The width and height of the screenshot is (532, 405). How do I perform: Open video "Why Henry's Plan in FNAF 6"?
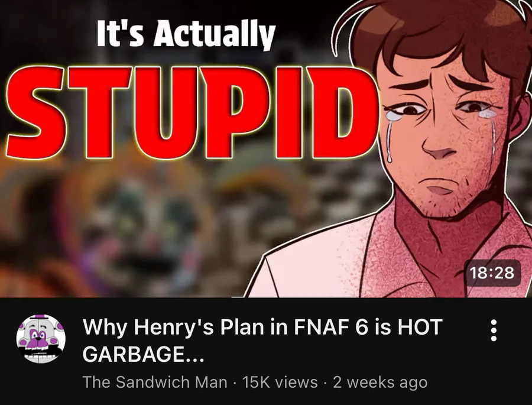[x=262, y=341]
